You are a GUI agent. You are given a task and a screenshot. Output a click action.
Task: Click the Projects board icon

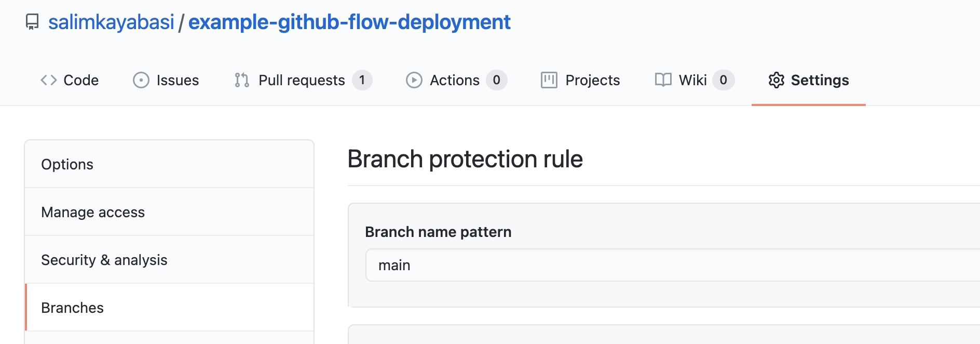click(x=549, y=80)
